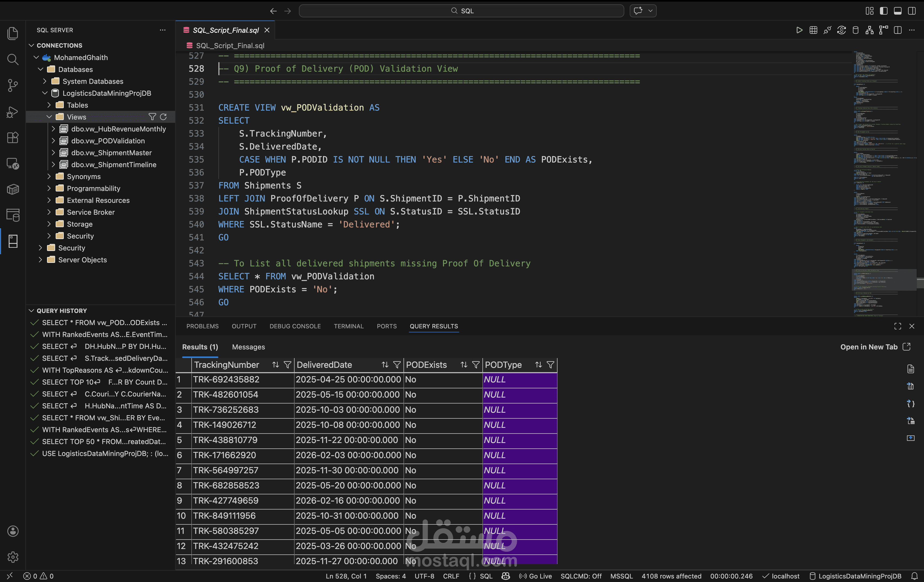Disconnect using the plug icon
The image size is (924, 582).
[x=827, y=30]
